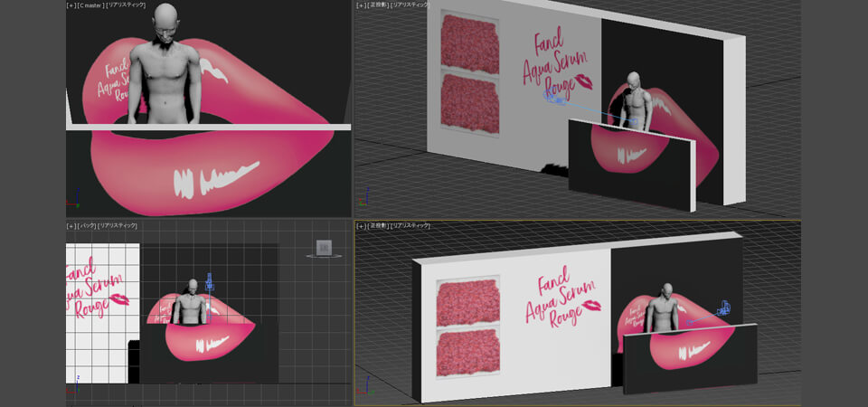The height and width of the screenshot is (407, 868).
Task: Open the [+] menu of the C master viewport
Action: pyautogui.click(x=71, y=5)
